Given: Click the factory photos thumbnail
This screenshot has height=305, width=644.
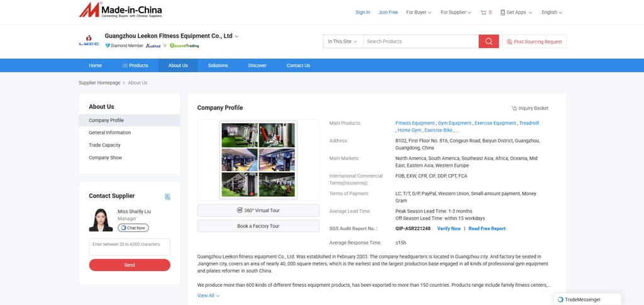Looking at the screenshot, I should pyautogui.click(x=258, y=160).
